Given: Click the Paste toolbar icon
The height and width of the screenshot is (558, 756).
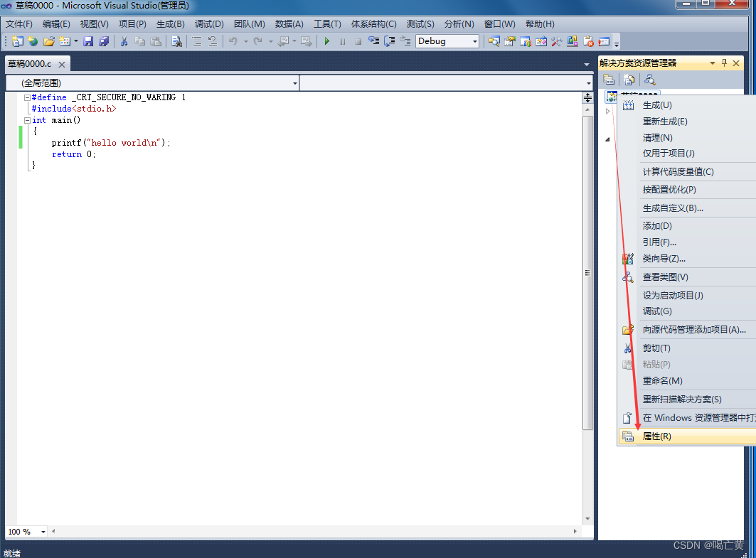Looking at the screenshot, I should click(x=155, y=41).
